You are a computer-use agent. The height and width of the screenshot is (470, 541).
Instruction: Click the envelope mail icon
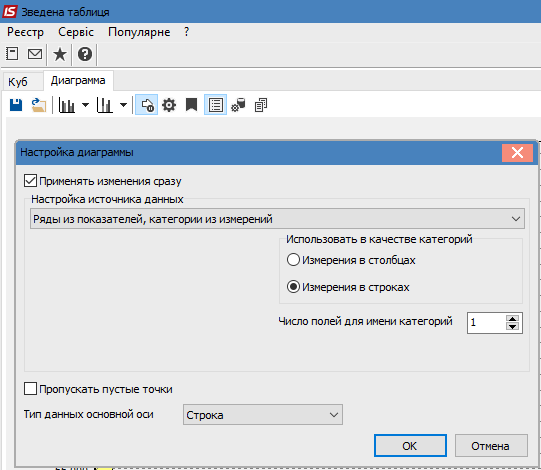[35, 54]
